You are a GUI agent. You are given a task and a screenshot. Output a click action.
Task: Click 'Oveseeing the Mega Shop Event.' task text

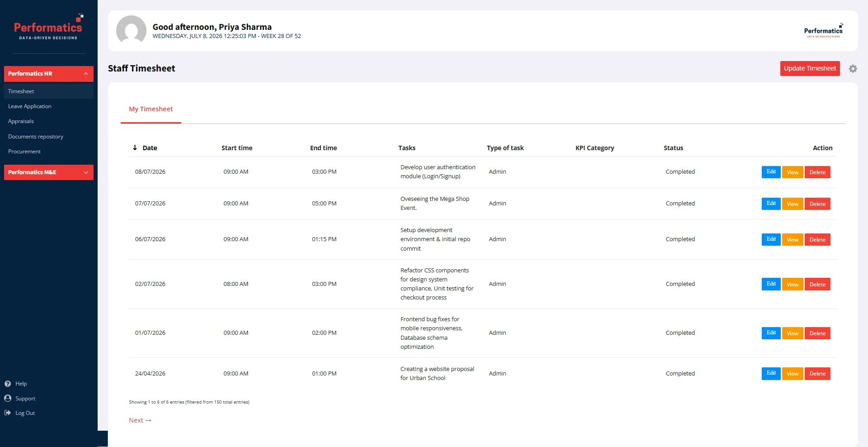[435, 204]
